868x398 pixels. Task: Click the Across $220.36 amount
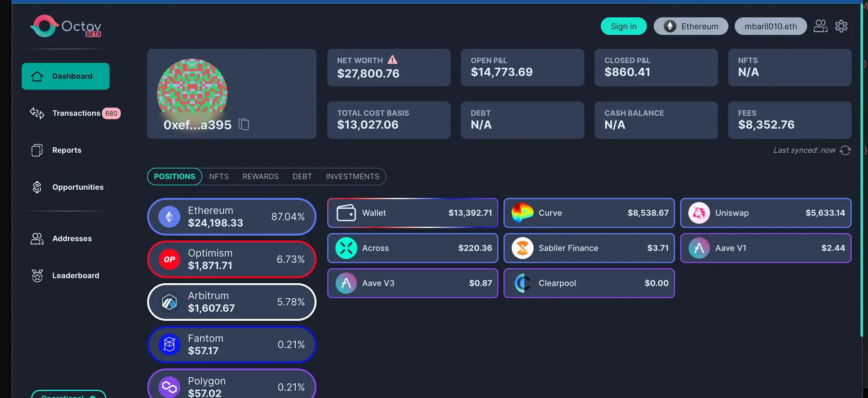475,248
